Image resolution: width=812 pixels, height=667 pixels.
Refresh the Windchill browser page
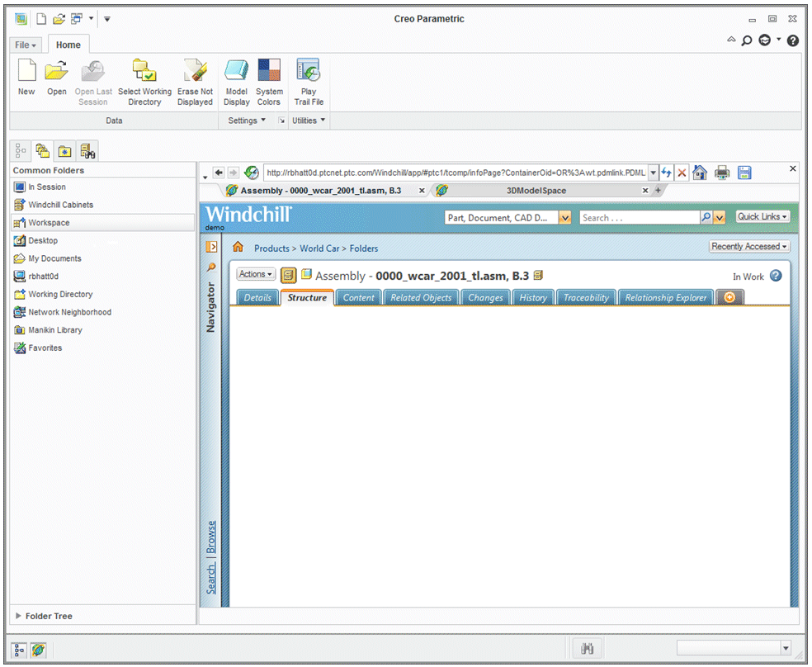point(667,173)
